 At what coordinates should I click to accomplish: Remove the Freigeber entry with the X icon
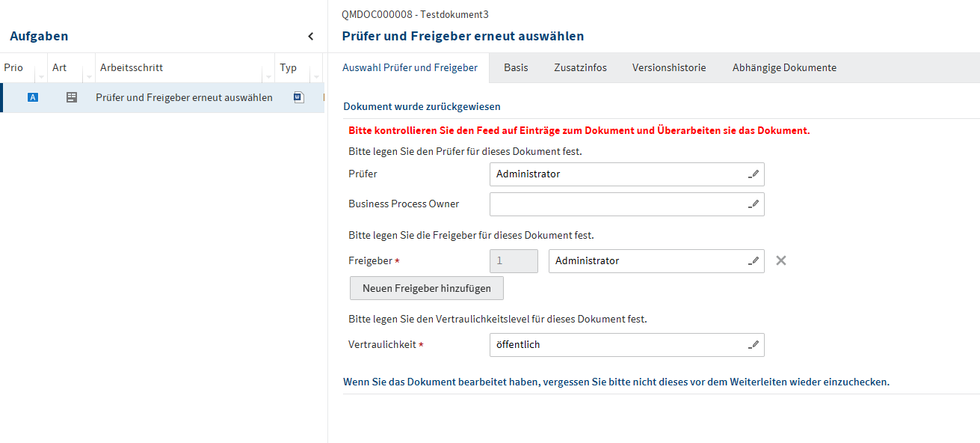coord(781,260)
